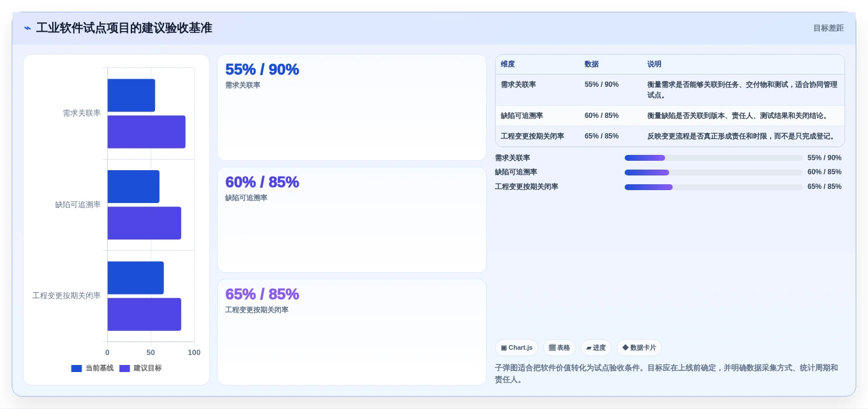868x409 pixels.
Task: Click the 目标差距 label in header
Action: (828, 28)
